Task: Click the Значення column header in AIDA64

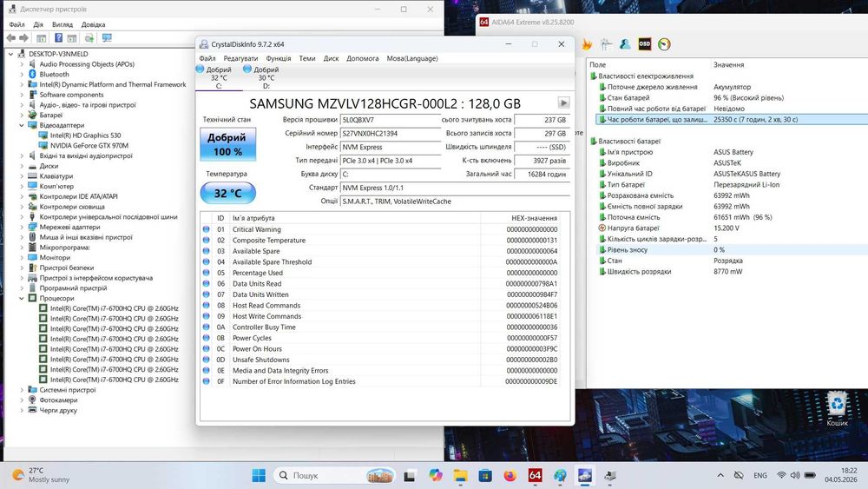Action: click(x=728, y=65)
